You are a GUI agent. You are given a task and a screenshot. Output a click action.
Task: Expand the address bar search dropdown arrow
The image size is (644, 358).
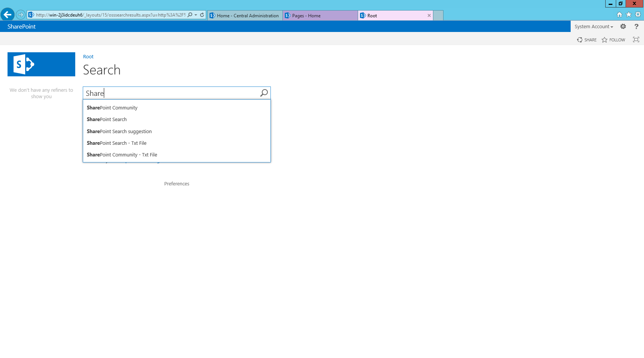click(x=196, y=15)
